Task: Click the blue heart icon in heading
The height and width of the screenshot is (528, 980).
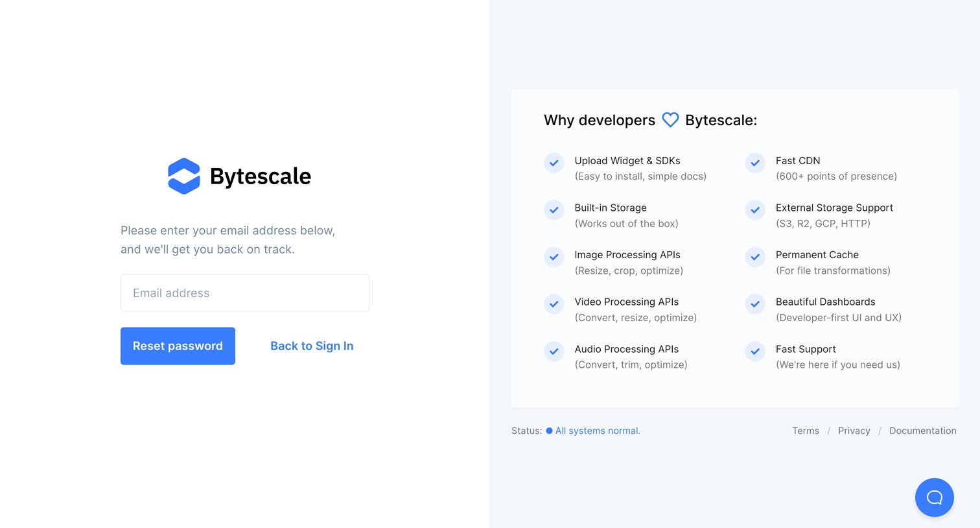Action: pos(670,120)
